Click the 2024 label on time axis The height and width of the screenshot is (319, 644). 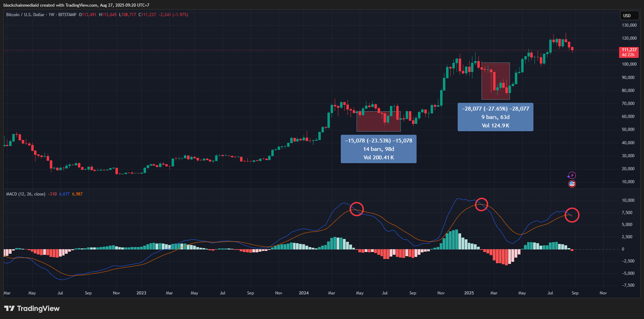pyautogui.click(x=304, y=293)
